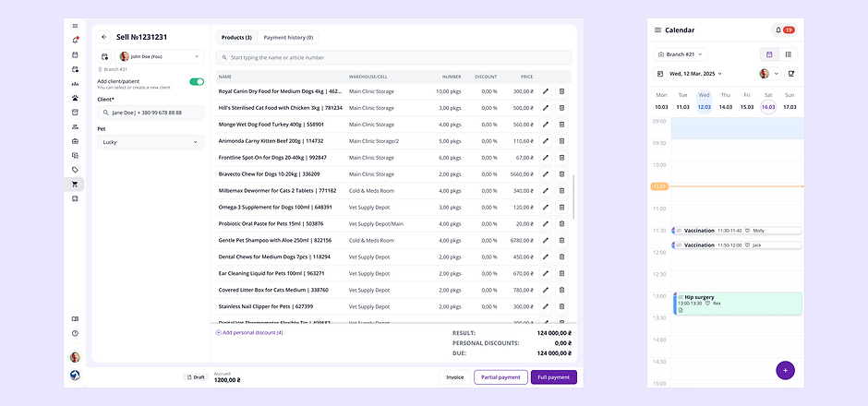Open the archive box icon in sidebar

[75, 113]
